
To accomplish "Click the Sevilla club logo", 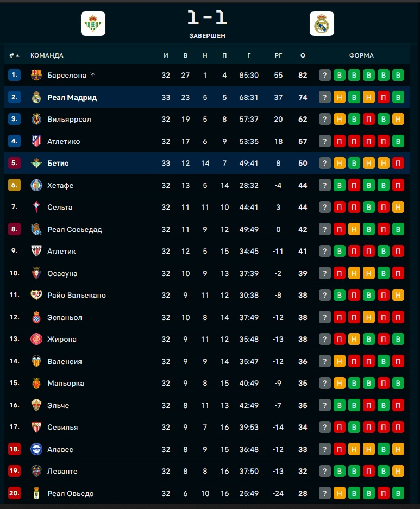I will pos(36,427).
